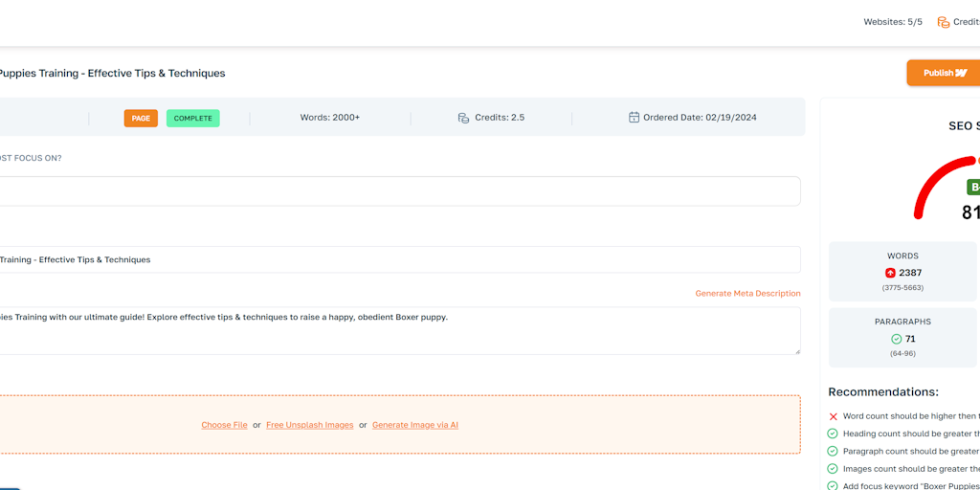The image size is (980, 490).
Task: Click green check icon for images count recommendation
Action: (834, 469)
